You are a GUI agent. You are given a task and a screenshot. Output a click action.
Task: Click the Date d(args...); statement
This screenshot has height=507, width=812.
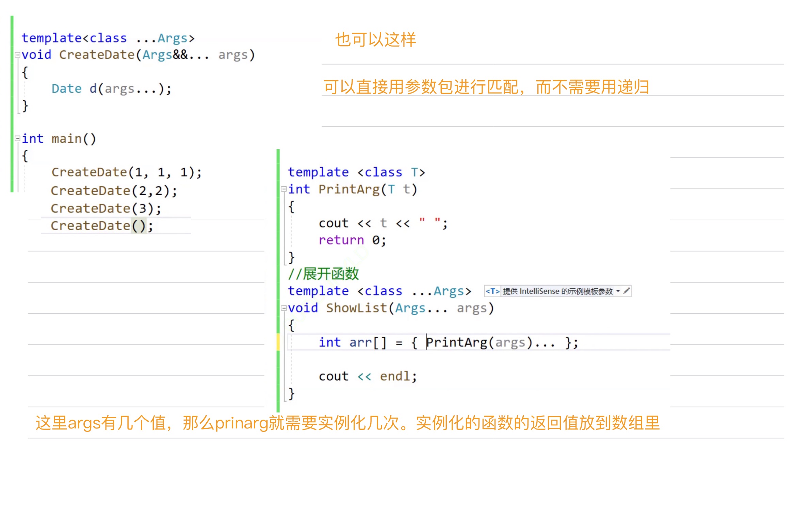(111, 89)
